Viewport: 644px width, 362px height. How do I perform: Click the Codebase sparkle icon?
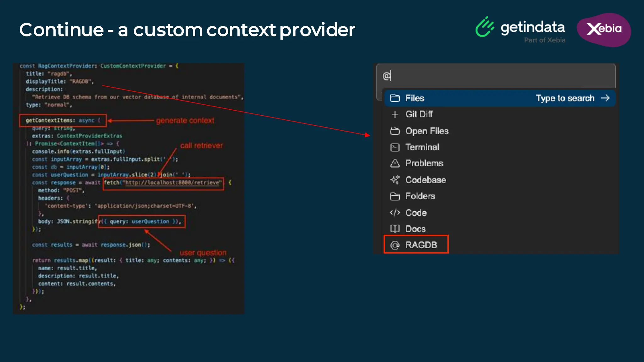(x=395, y=180)
